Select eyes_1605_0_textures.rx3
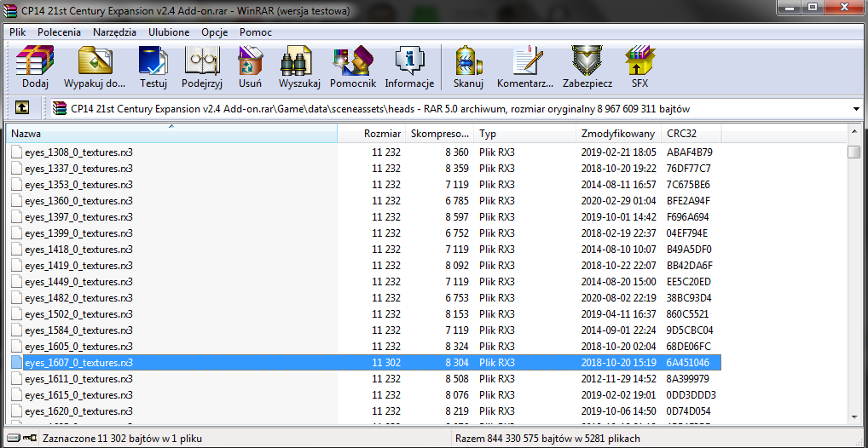Viewport: 868px width, 448px height. point(78,347)
